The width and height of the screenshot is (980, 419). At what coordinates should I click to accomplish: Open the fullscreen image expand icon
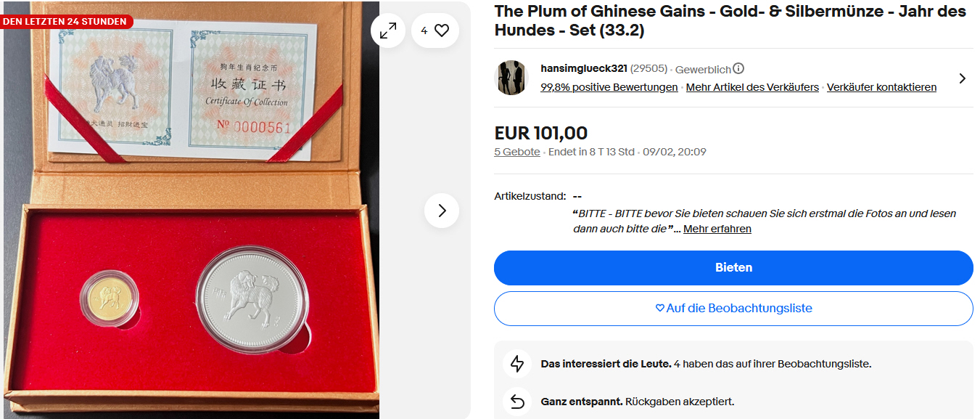388,30
